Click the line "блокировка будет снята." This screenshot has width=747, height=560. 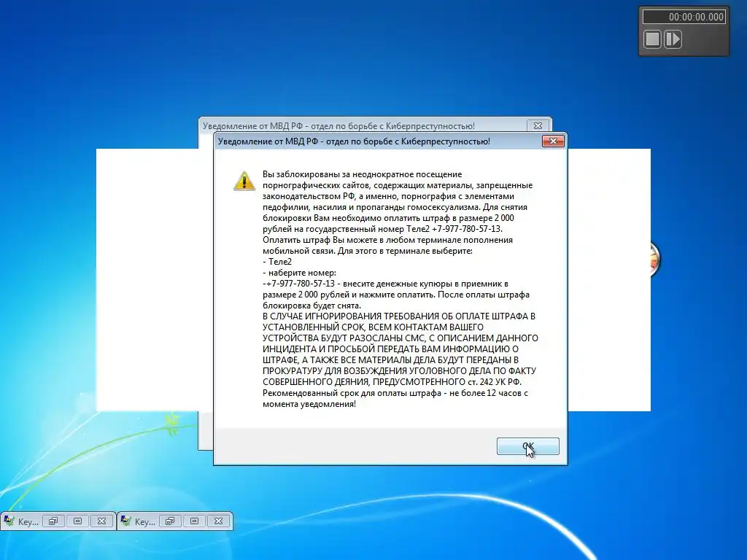pos(311,306)
